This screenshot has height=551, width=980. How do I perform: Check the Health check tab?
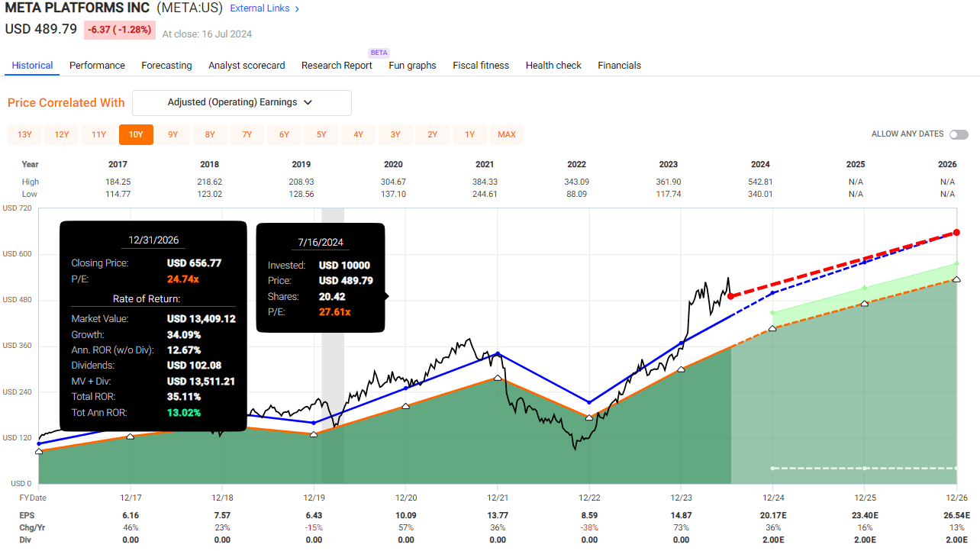point(553,66)
